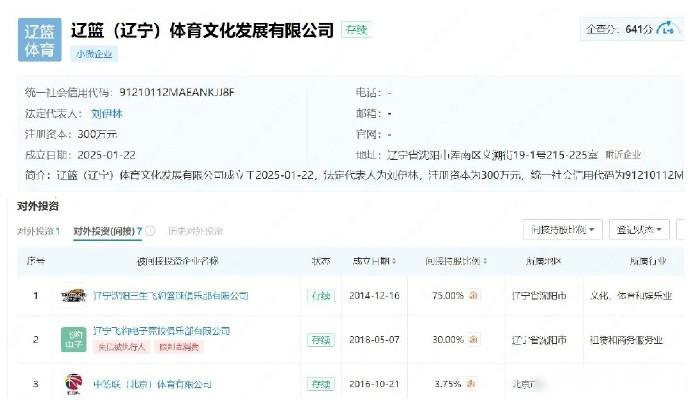690x404 pixels.
Task: Click the 注册资本 300万元 value
Action: [97, 134]
